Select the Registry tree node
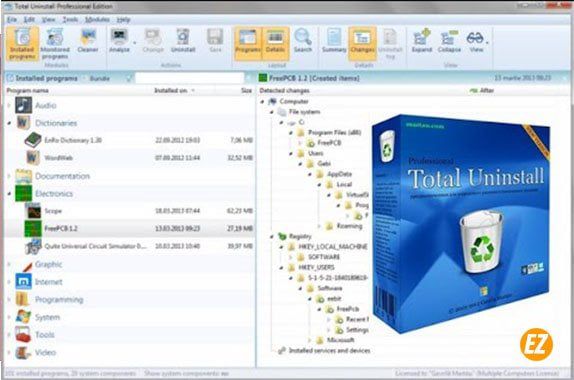The width and height of the screenshot is (574, 380). [x=300, y=236]
